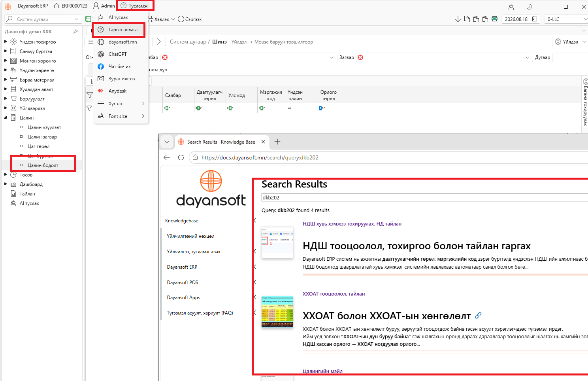
Task: Click the Орлого төрөл column header
Action: click(329, 95)
